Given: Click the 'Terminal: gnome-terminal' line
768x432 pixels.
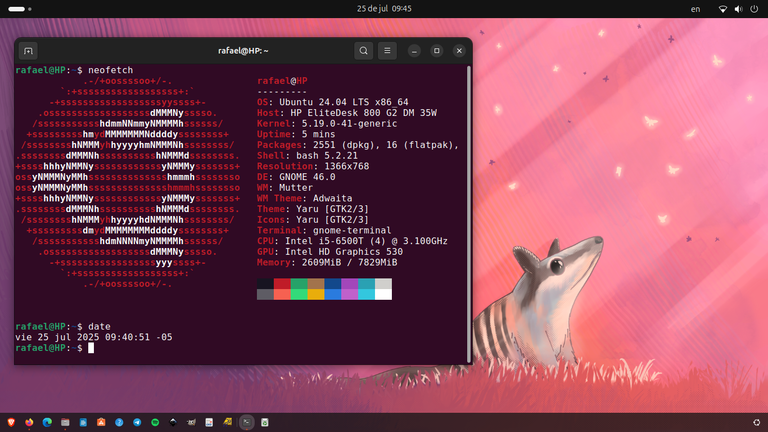Looking at the screenshot, I should click(324, 230).
